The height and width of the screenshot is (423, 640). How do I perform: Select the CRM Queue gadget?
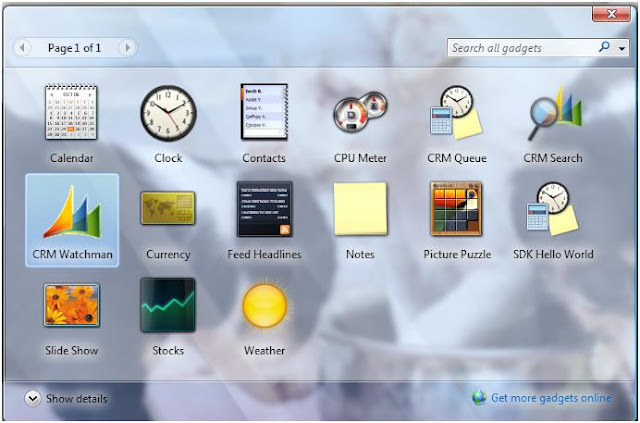pos(456,112)
